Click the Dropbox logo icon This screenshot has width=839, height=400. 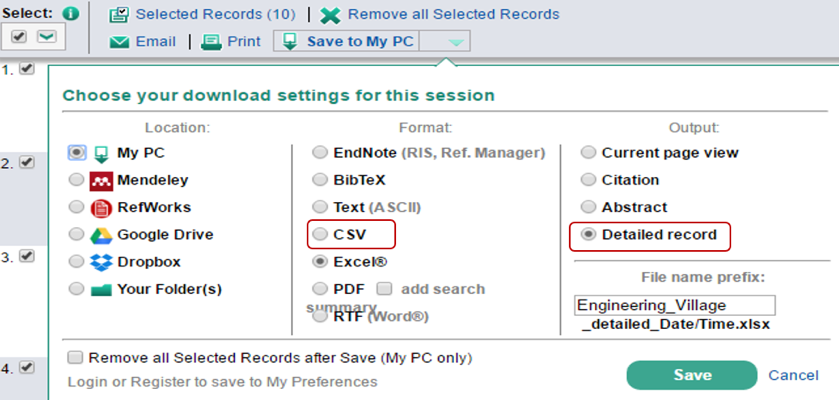click(x=101, y=262)
